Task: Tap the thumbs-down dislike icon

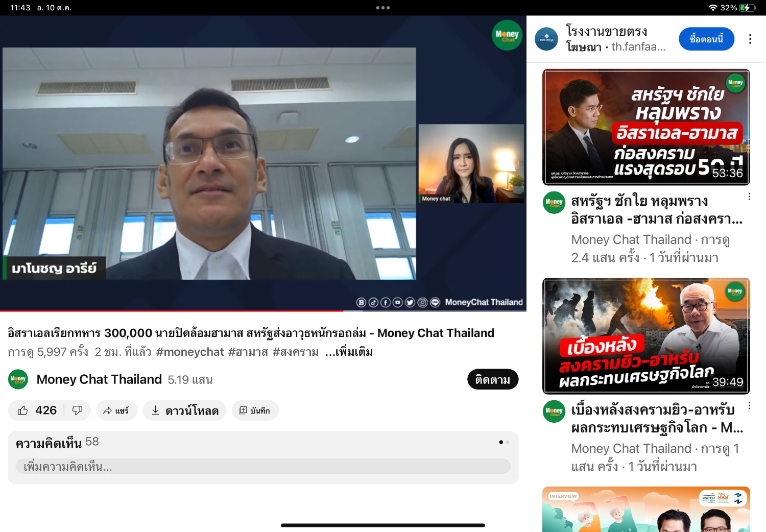Action: click(x=78, y=410)
